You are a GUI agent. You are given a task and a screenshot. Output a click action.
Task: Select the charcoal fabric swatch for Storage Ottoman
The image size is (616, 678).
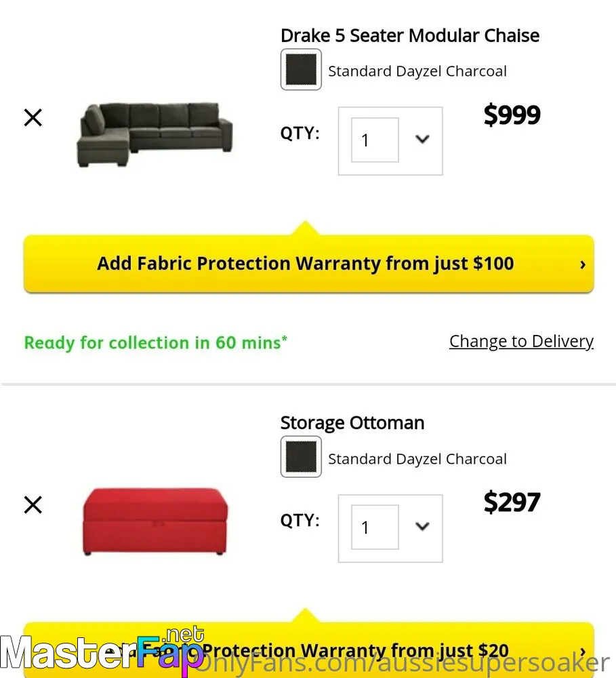[301, 456]
